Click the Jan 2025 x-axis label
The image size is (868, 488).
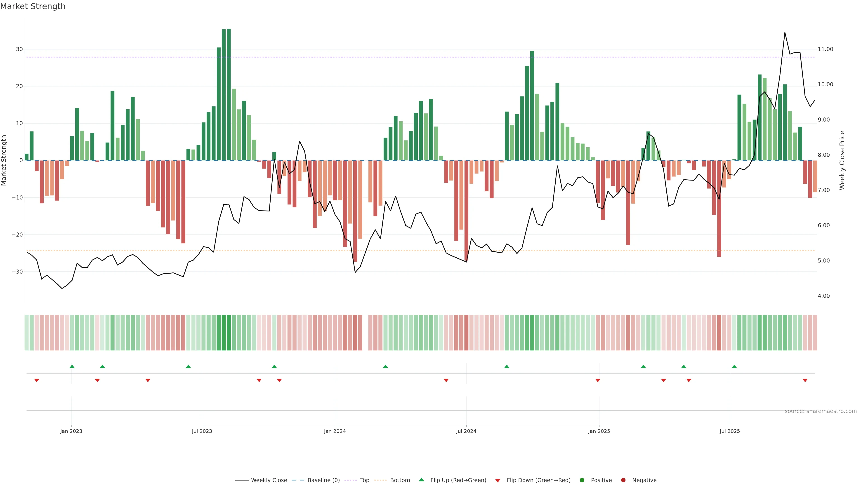pos(599,431)
